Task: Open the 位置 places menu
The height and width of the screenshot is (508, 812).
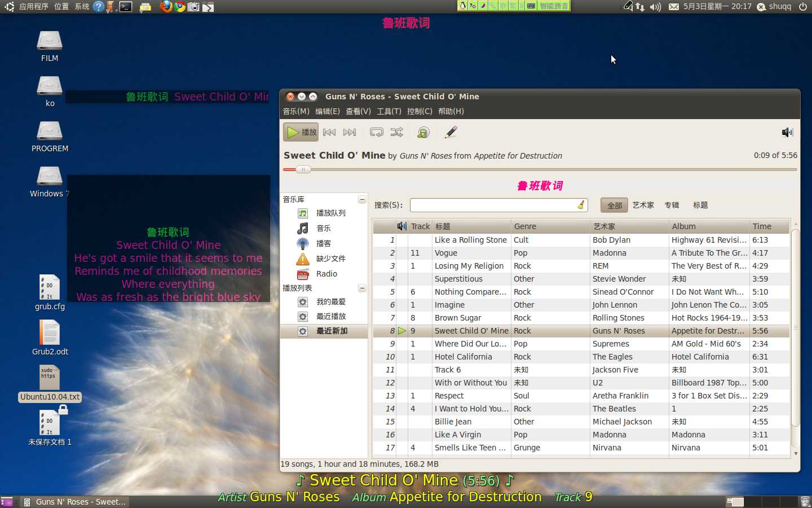Action: 61,7
